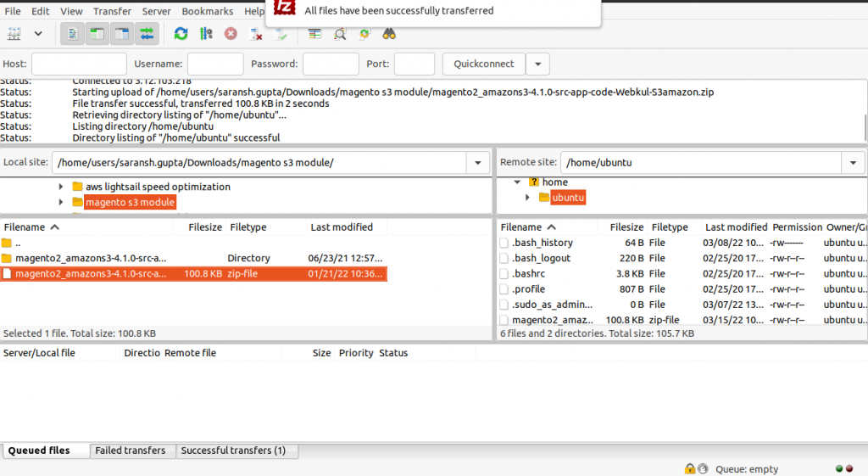
Task: Refresh the file and folder lists
Action: coord(181,34)
